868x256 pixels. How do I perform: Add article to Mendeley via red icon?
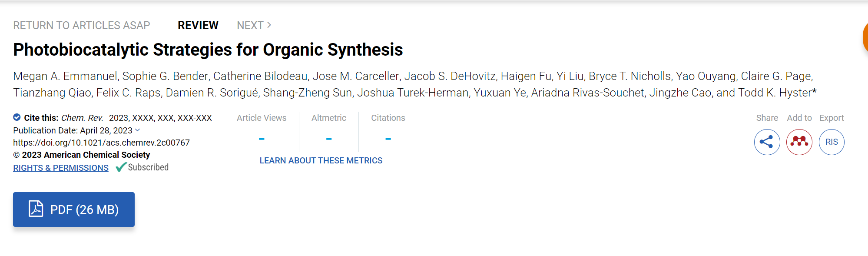pos(799,142)
